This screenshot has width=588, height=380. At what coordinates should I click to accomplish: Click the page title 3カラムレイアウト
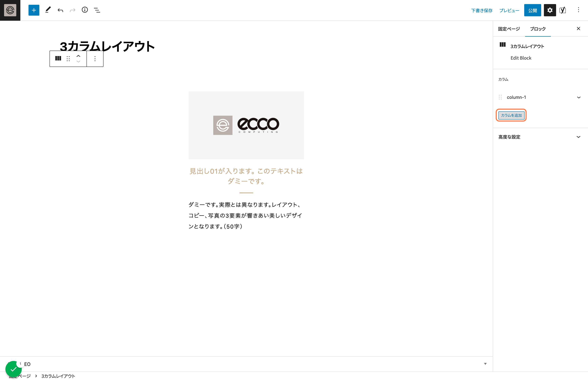pyautogui.click(x=108, y=46)
